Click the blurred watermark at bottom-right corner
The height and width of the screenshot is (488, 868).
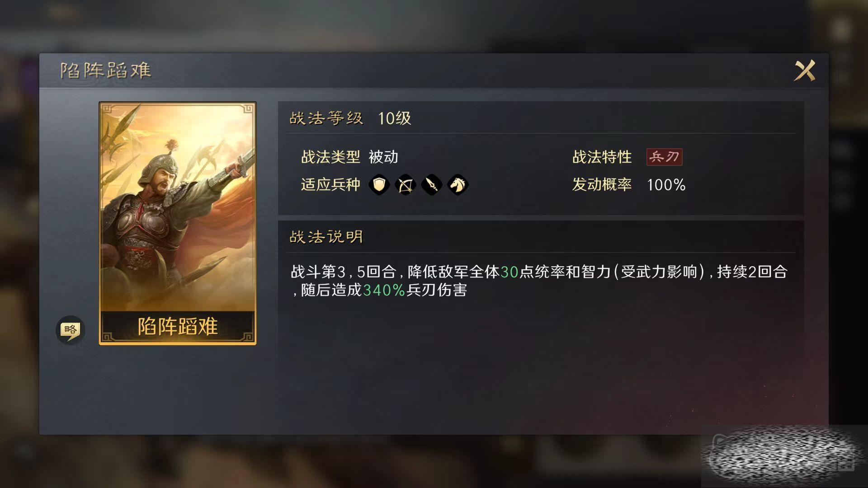point(784,456)
